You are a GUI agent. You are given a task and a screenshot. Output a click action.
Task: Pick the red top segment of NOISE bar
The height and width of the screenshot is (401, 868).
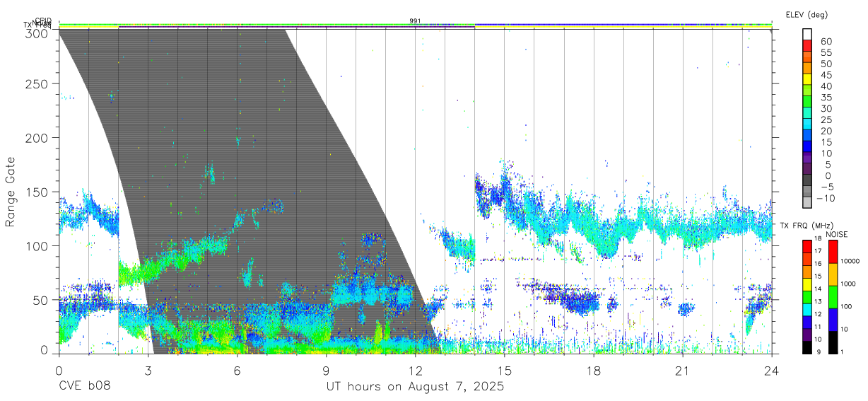(832, 252)
